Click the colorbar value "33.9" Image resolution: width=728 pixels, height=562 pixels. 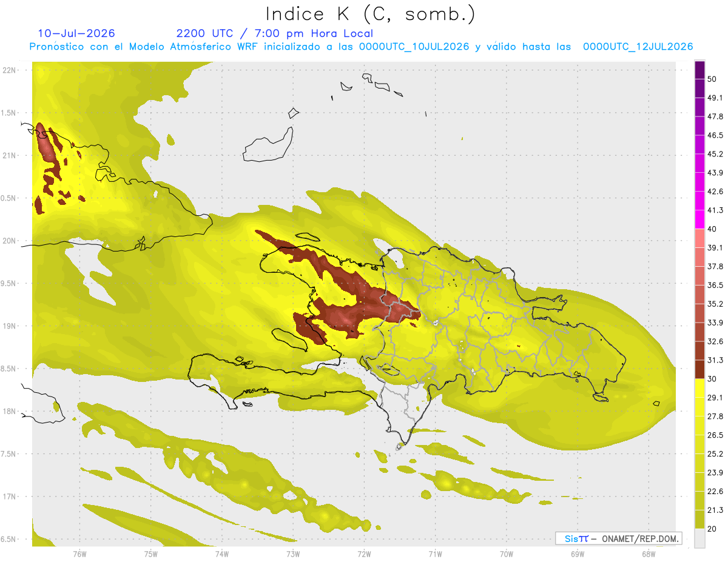coord(715,323)
